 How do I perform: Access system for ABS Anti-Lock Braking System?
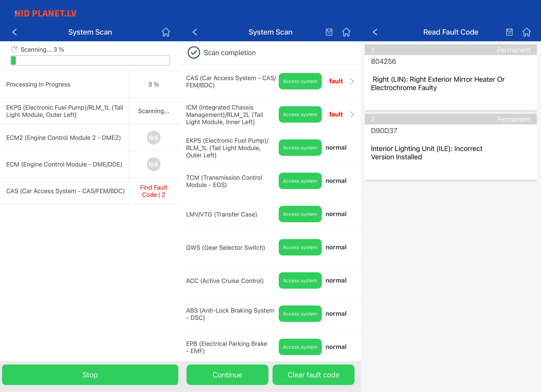tap(300, 314)
